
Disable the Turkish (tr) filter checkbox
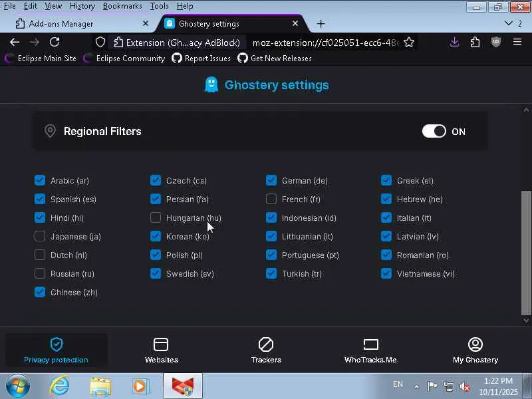[271, 273]
